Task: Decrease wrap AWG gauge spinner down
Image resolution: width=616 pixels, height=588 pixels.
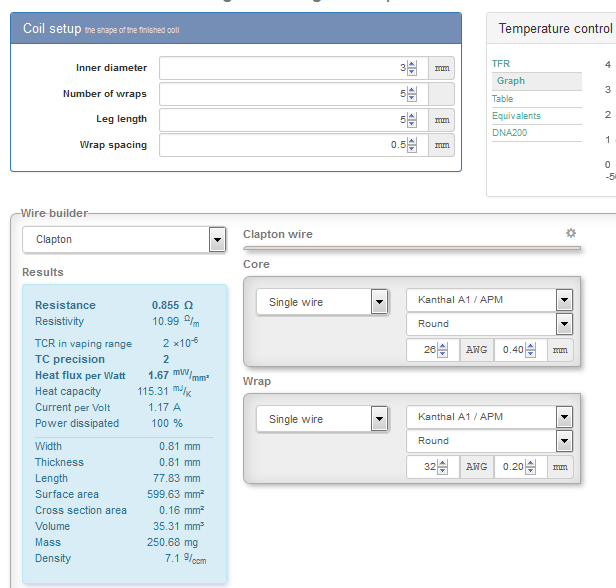Action: (x=442, y=471)
